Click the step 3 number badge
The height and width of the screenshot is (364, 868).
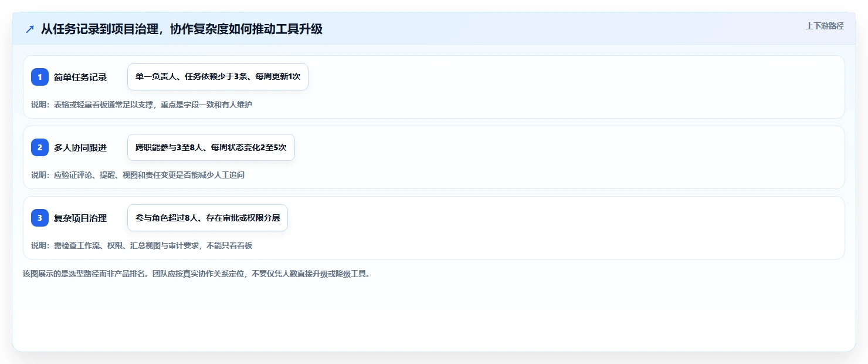(x=40, y=218)
